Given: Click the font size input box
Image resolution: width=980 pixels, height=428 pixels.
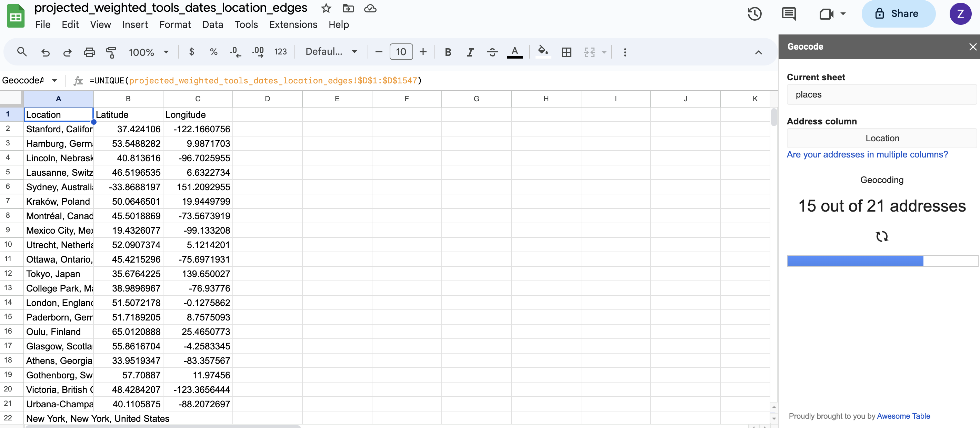Looking at the screenshot, I should 401,52.
